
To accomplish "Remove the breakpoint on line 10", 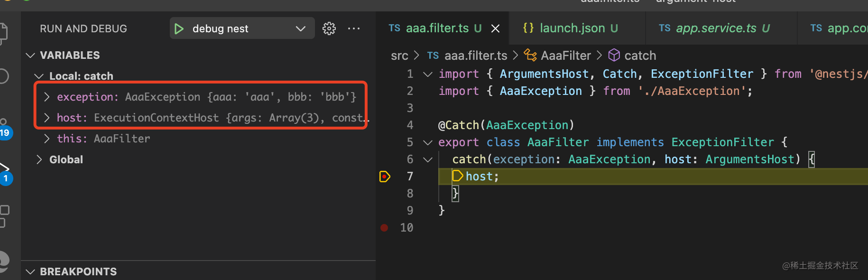I will tap(384, 228).
